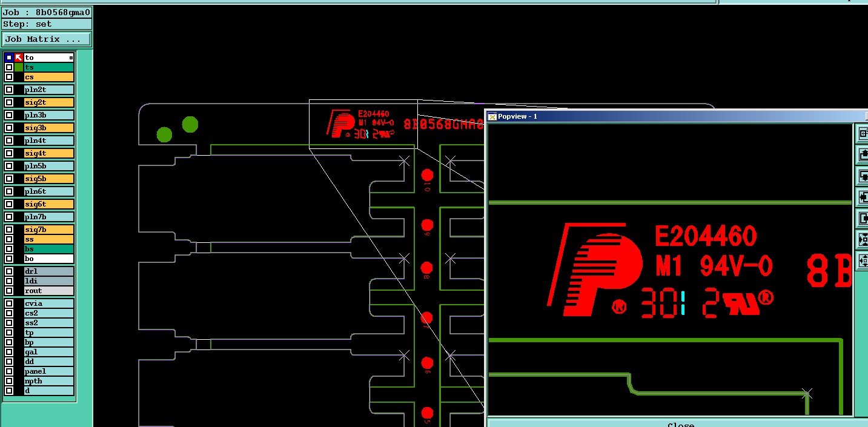Click the black color cell next to ldi
Screen dimensions: 868x427
coord(19,281)
